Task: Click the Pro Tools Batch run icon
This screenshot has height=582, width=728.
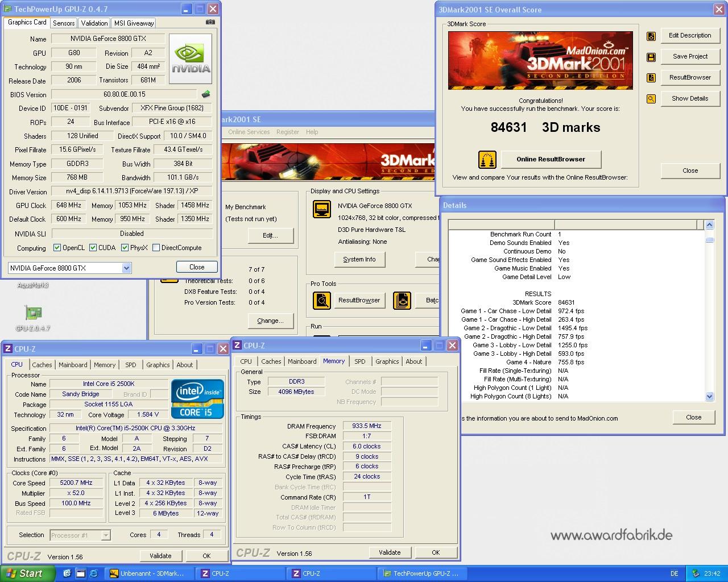Action: pyautogui.click(x=402, y=300)
